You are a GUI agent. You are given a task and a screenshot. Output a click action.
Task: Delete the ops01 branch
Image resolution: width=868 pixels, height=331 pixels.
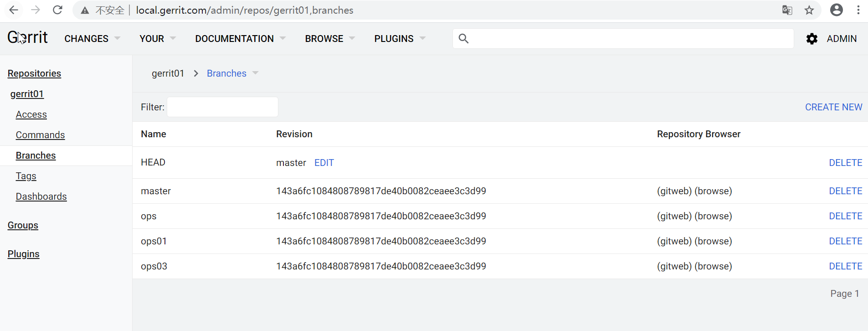coord(846,241)
